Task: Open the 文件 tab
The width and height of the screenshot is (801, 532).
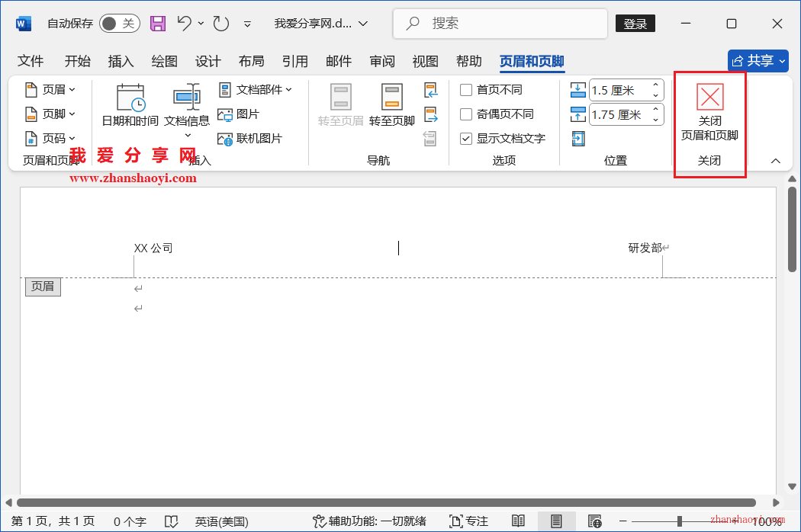Action: pyautogui.click(x=31, y=61)
